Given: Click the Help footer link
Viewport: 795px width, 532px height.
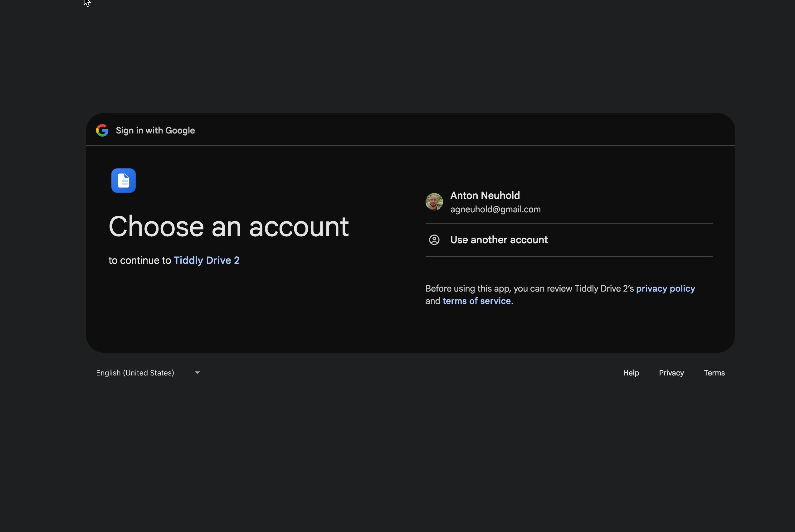Looking at the screenshot, I should 631,373.
